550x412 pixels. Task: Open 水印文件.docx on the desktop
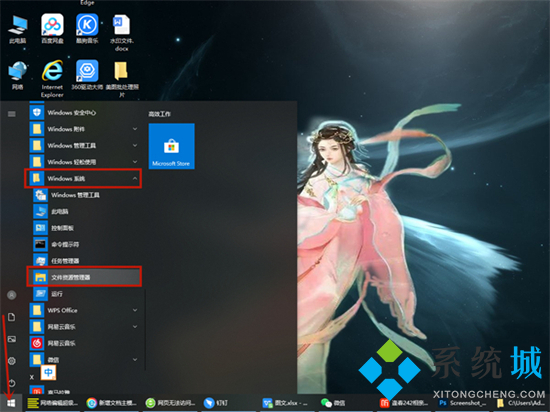(122, 33)
